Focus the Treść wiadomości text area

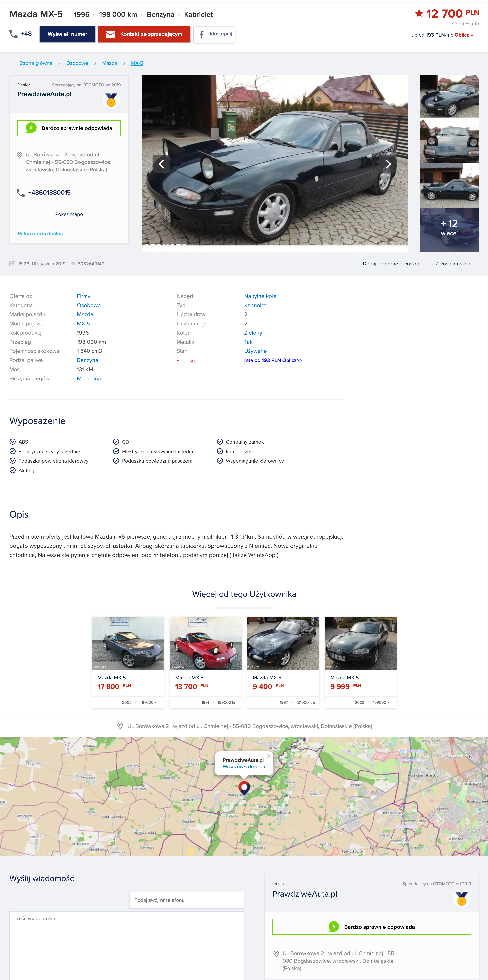pyautogui.click(x=127, y=946)
